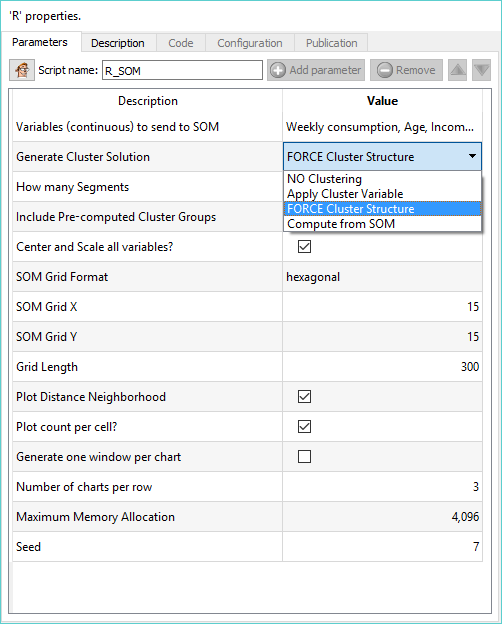Select the SOM Grid Format row label
Screen dimensions: 502x624
pos(62,277)
